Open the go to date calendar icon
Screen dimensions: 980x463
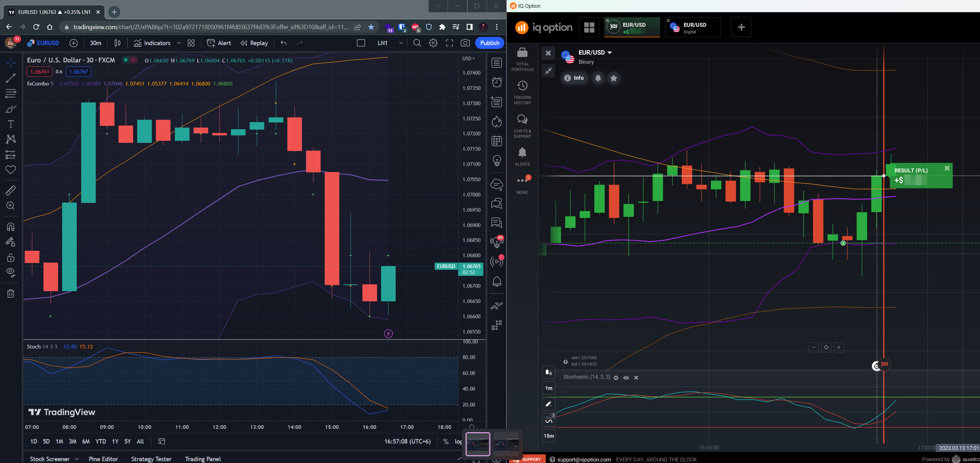click(x=161, y=441)
